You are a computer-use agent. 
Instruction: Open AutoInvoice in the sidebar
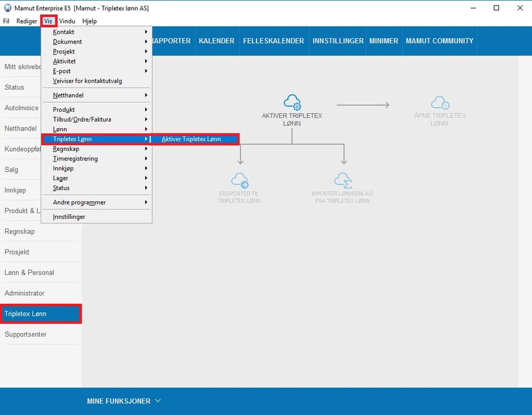pyautogui.click(x=21, y=108)
